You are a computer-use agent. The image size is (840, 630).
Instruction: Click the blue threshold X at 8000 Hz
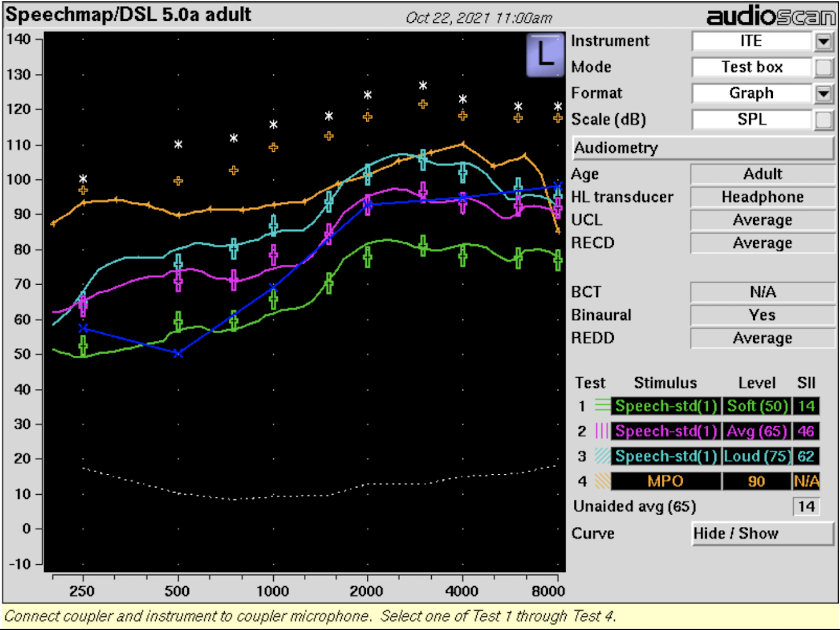[557, 186]
